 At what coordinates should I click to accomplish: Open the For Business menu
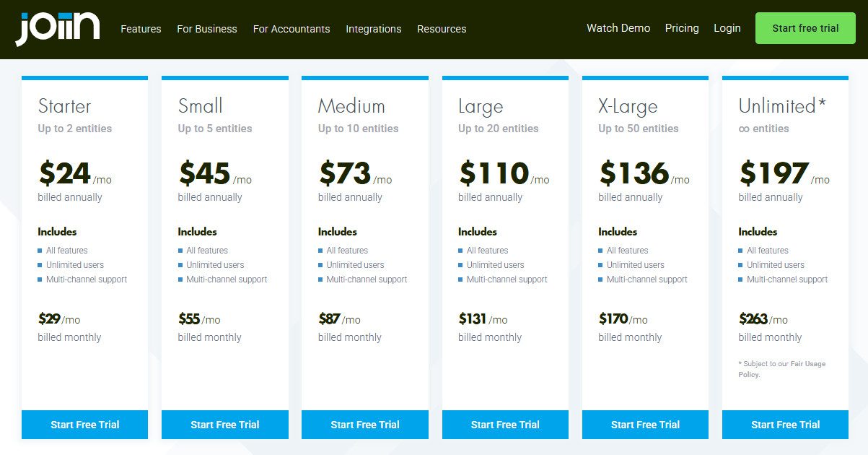[206, 29]
